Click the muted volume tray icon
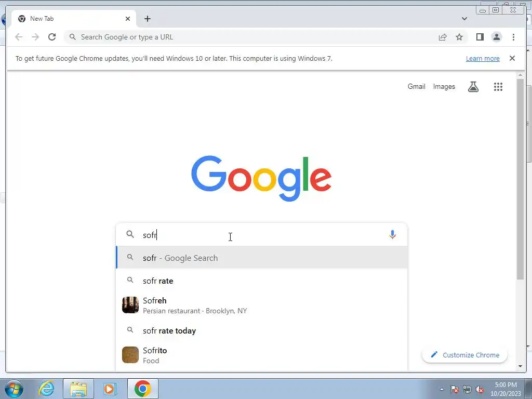 [480, 390]
